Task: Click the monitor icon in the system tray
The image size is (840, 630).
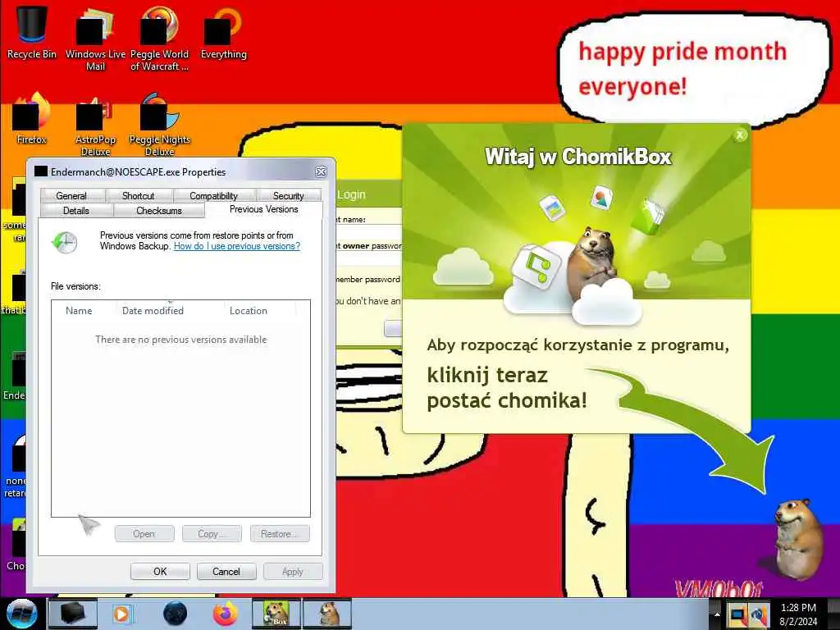Action: coord(737,614)
